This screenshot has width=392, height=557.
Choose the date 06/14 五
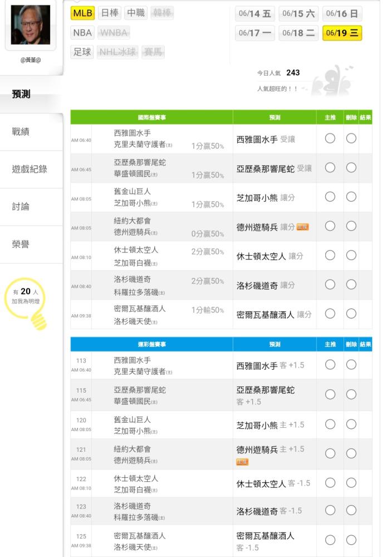click(254, 13)
